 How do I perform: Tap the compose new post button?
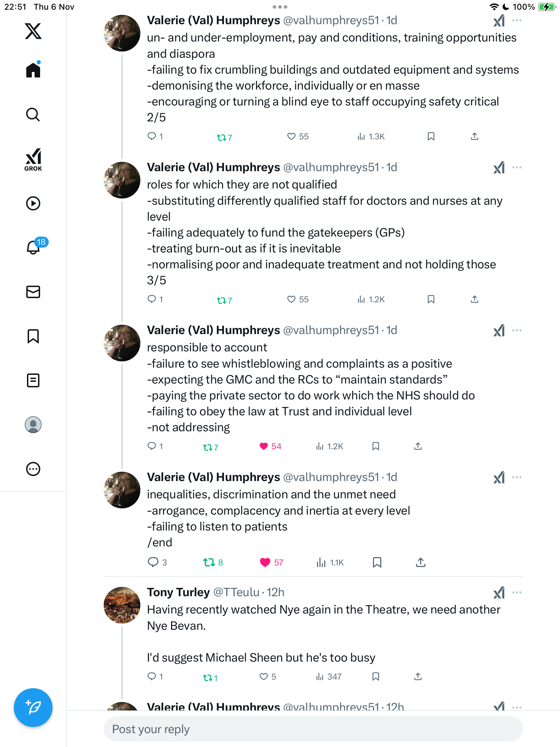point(33,708)
